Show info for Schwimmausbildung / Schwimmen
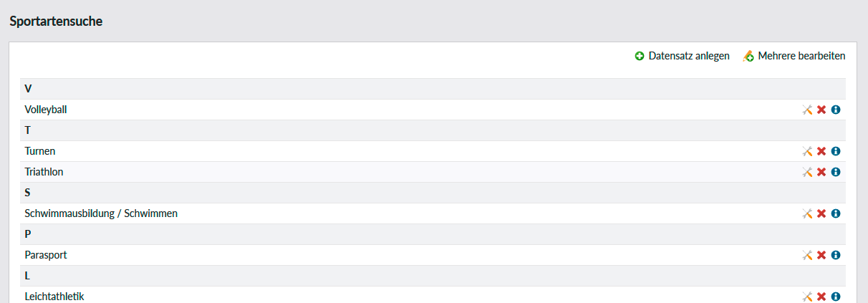Viewport: 868px width, 303px height. (835, 213)
